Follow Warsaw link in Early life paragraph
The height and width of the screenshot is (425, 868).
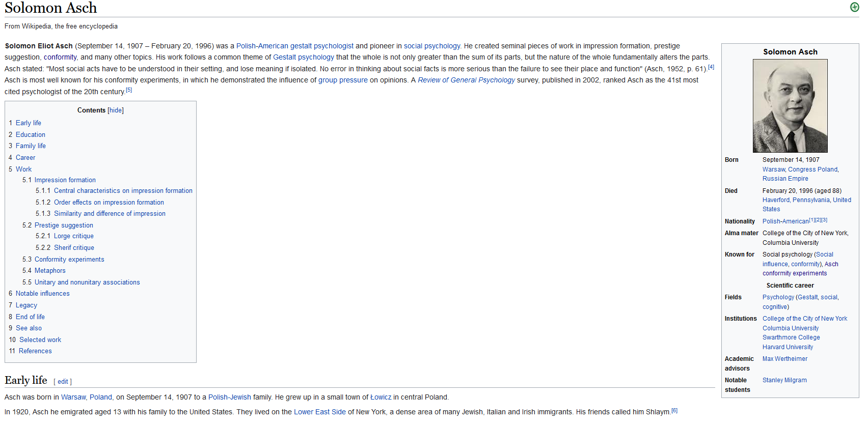74,397
